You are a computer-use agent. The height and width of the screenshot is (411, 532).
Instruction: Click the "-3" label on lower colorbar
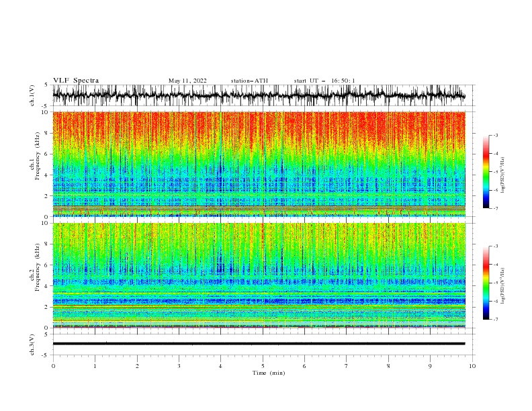495,246
